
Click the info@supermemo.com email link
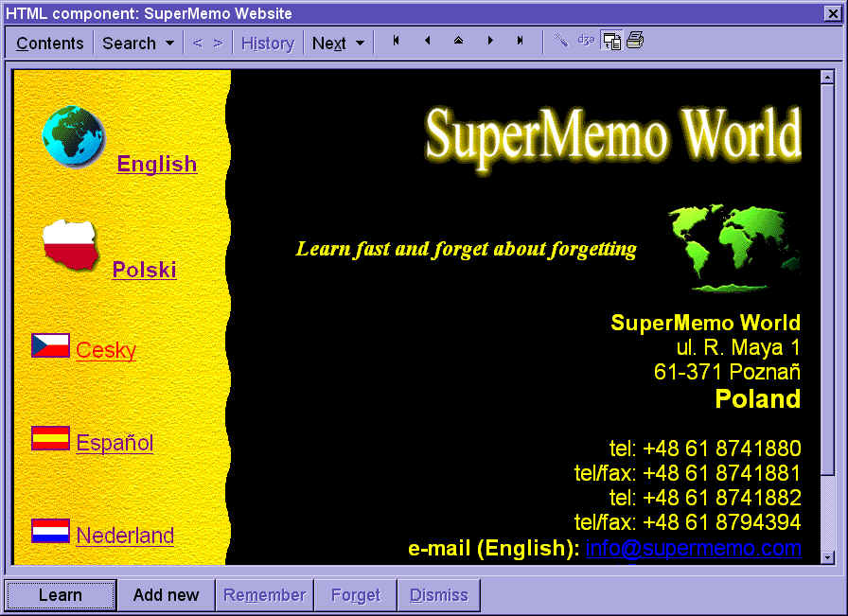pos(694,548)
